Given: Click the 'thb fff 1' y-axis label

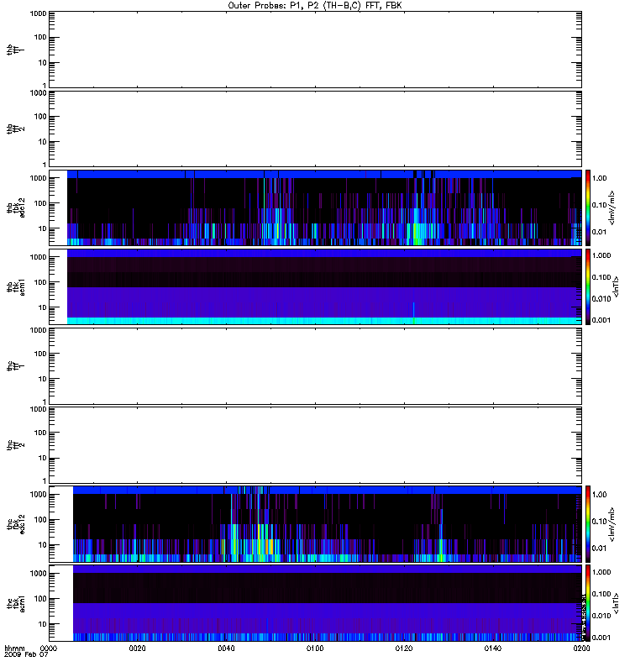Looking at the screenshot, I should click(x=16, y=50).
